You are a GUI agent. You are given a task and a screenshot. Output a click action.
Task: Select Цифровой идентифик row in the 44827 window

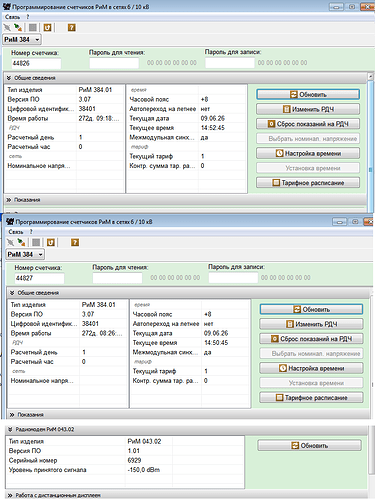point(69,324)
